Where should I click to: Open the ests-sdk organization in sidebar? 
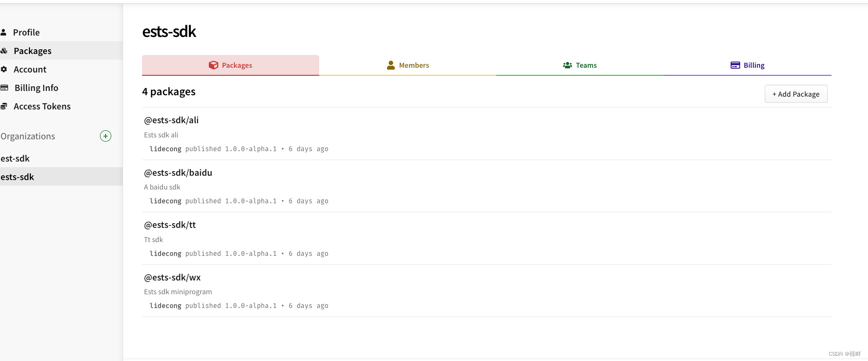62,177
